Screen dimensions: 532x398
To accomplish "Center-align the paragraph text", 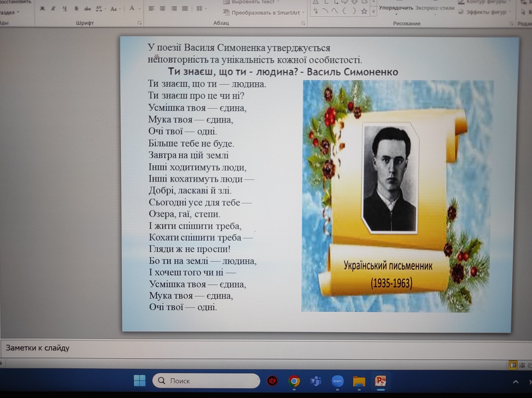I will pos(163,9).
